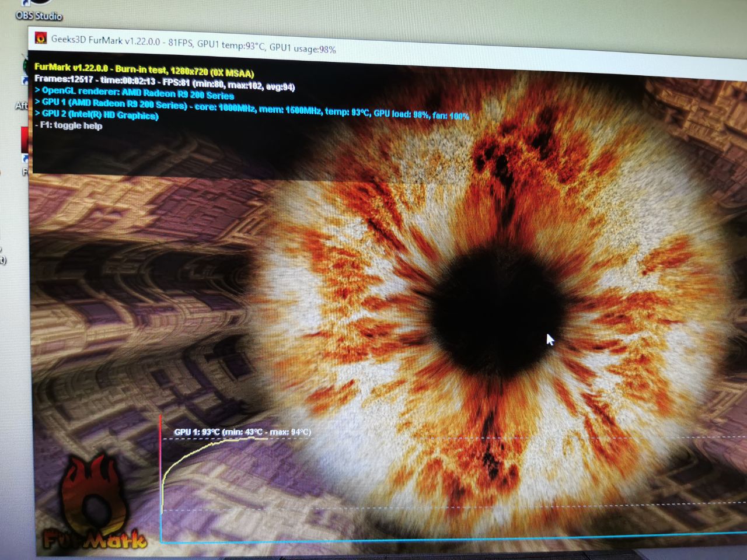Viewport: 747px width, 560px height.
Task: Click the title text 'Geeks3D FurMark v1.22.0.0'
Action: (x=105, y=41)
